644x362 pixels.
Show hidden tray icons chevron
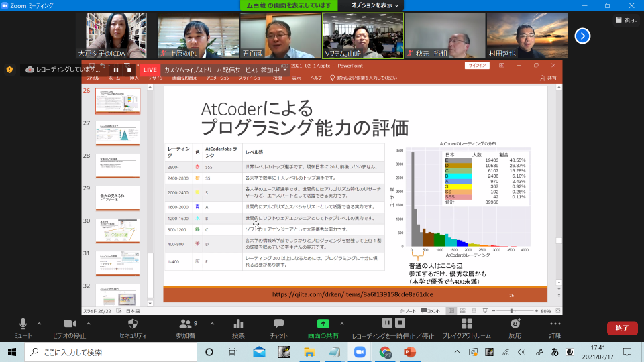pyautogui.click(x=457, y=352)
